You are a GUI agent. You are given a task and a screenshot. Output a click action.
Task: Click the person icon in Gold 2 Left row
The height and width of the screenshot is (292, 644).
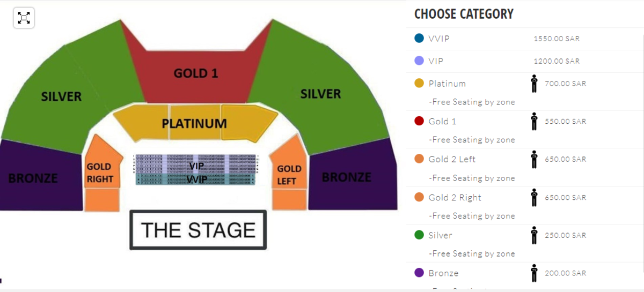click(x=534, y=160)
